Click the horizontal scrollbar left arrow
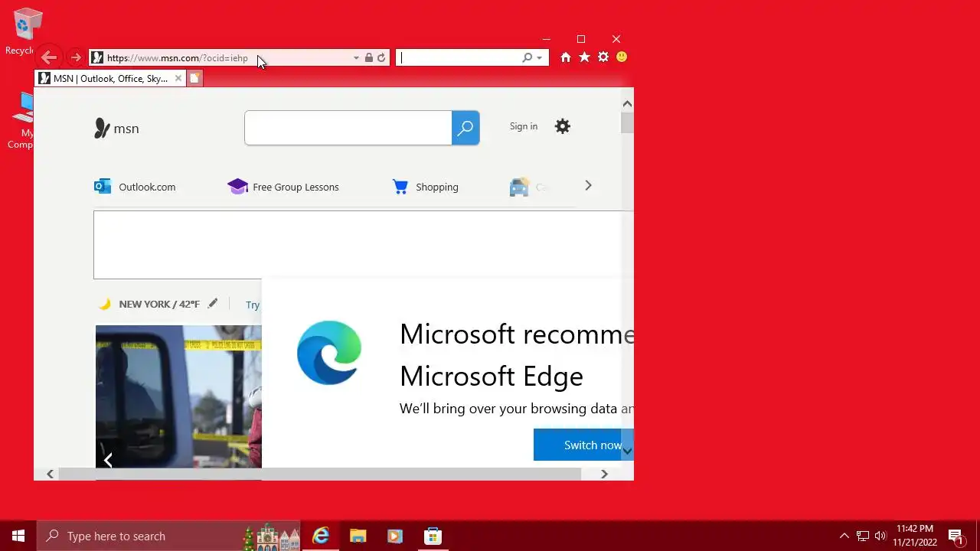The height and width of the screenshot is (551, 980). [x=50, y=474]
